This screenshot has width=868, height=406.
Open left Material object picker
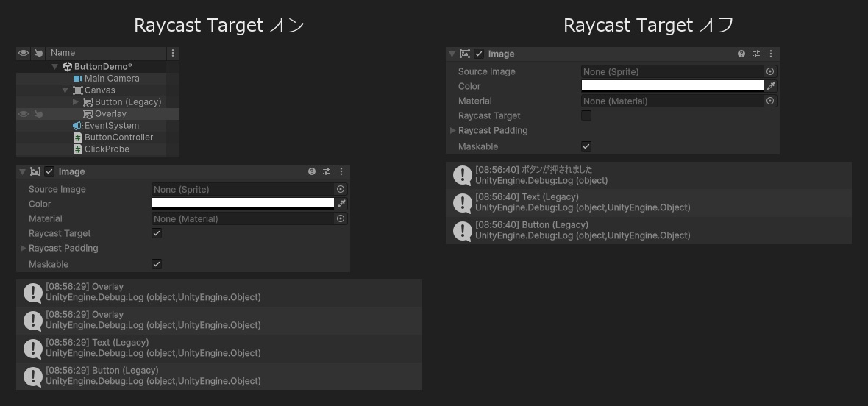pyautogui.click(x=341, y=218)
